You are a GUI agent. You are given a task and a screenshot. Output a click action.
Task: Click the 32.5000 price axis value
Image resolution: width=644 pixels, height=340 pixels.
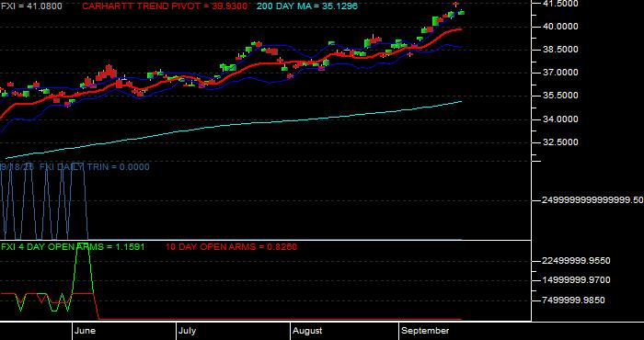[560, 142]
